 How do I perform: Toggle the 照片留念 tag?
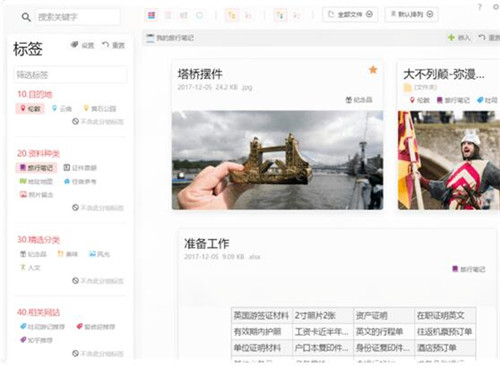(36, 195)
